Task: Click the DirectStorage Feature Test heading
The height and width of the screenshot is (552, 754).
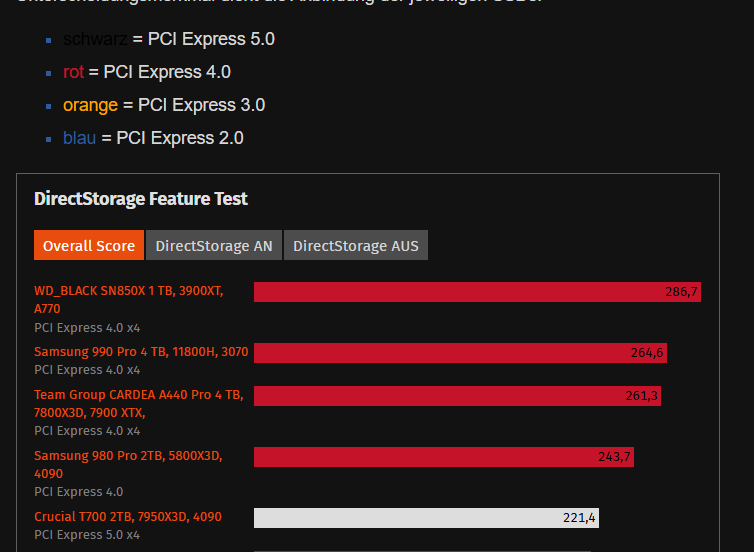Action: pos(141,198)
